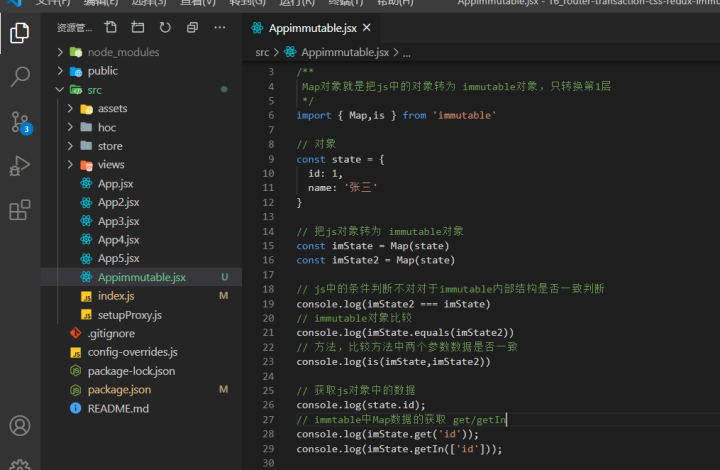Open explorer More Actions ellipsis
The height and width of the screenshot is (470, 720).
[219, 28]
